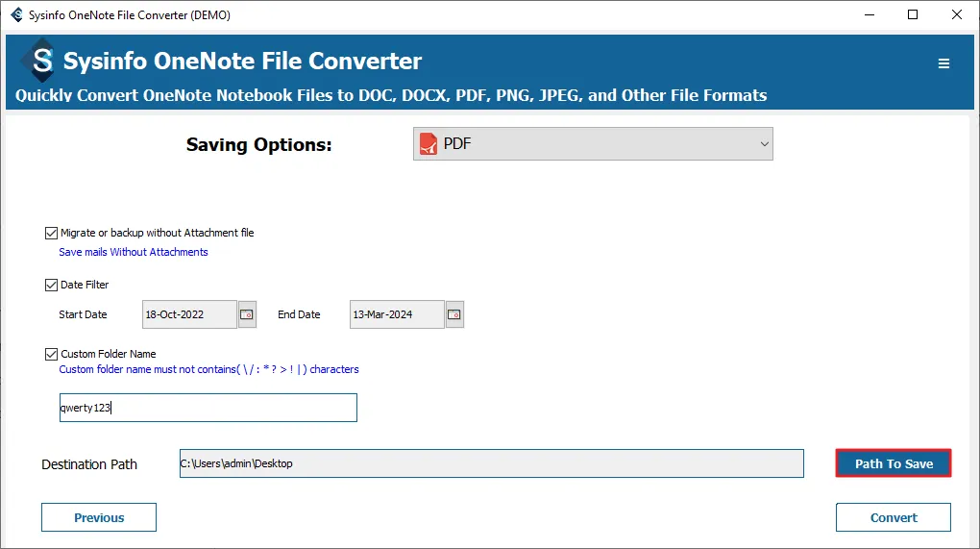Go back with the Previous button
Image resolution: width=980 pixels, height=549 pixels.
pyautogui.click(x=99, y=517)
